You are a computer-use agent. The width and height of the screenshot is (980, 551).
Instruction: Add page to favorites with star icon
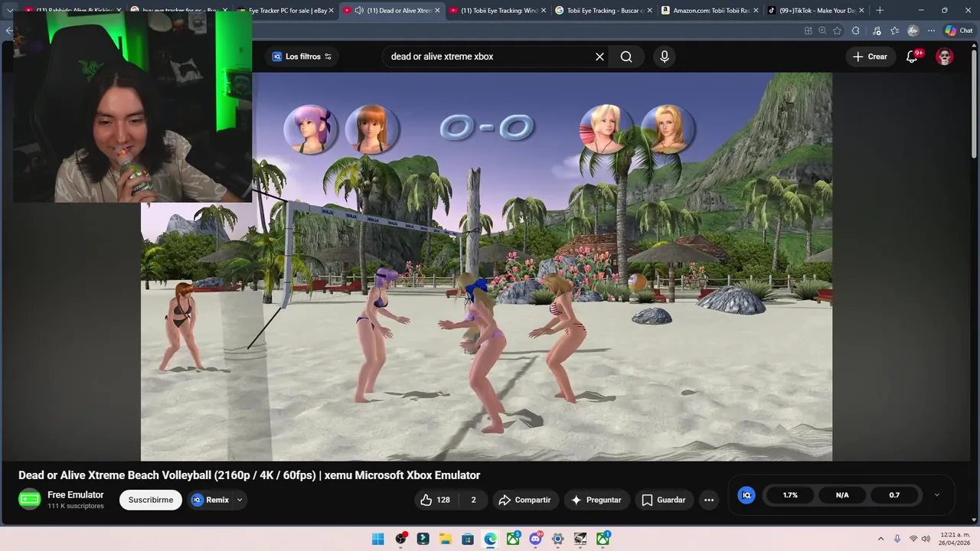837,31
